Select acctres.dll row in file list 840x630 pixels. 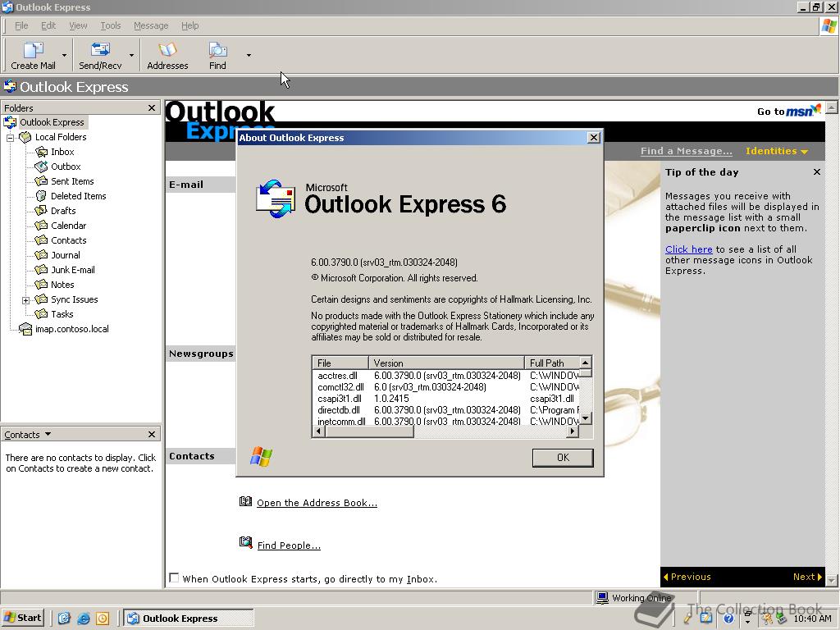tap(445, 376)
